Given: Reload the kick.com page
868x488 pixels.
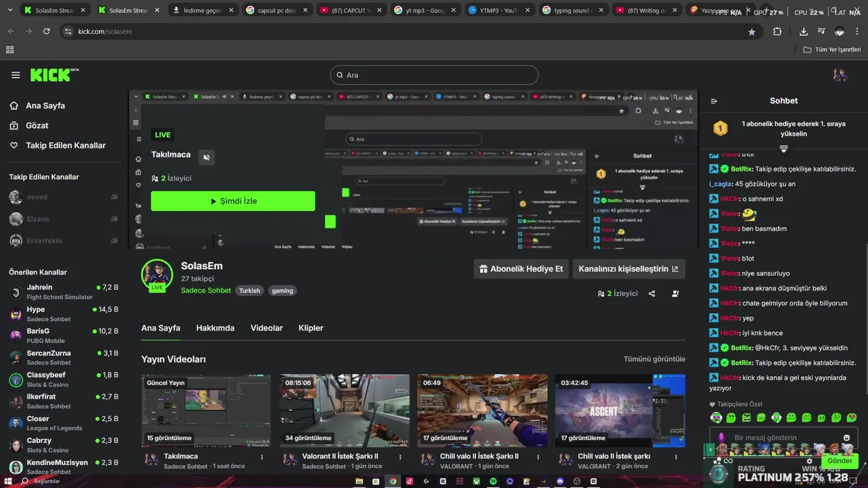Looking at the screenshot, I should point(46,31).
